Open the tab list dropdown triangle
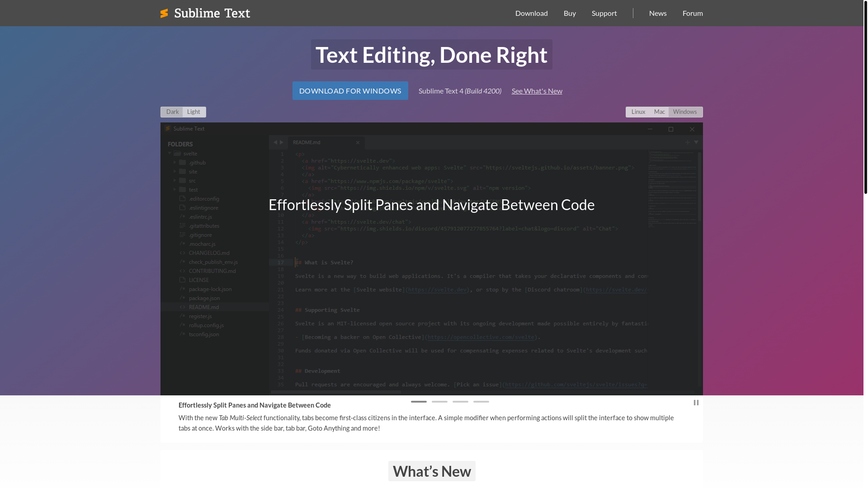Screen dimensions: 868x488 coord(696,142)
